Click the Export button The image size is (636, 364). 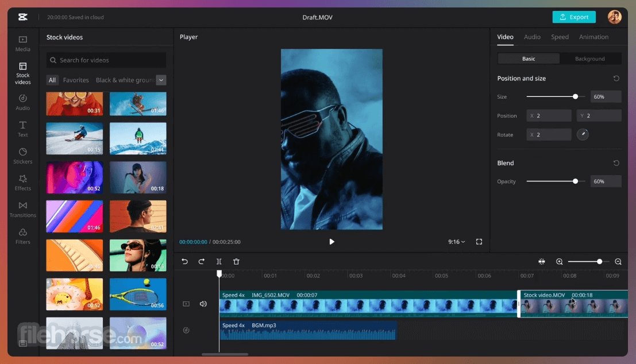574,17
